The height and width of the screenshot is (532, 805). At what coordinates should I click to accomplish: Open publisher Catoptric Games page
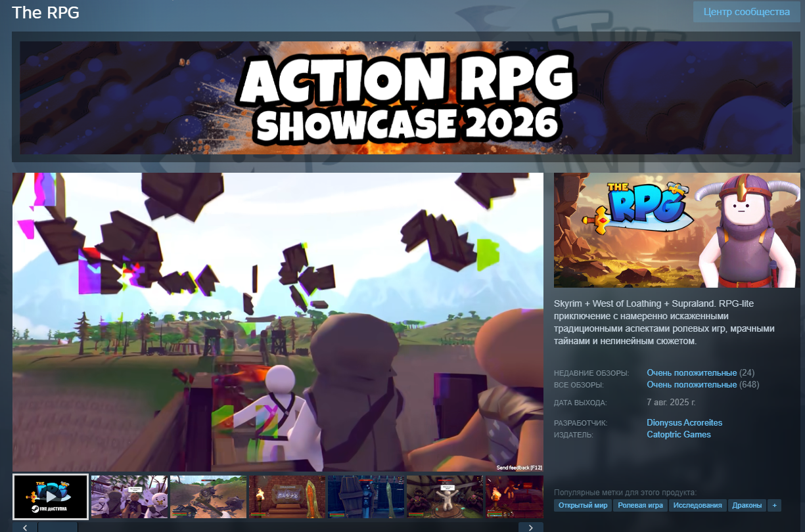[x=679, y=435]
